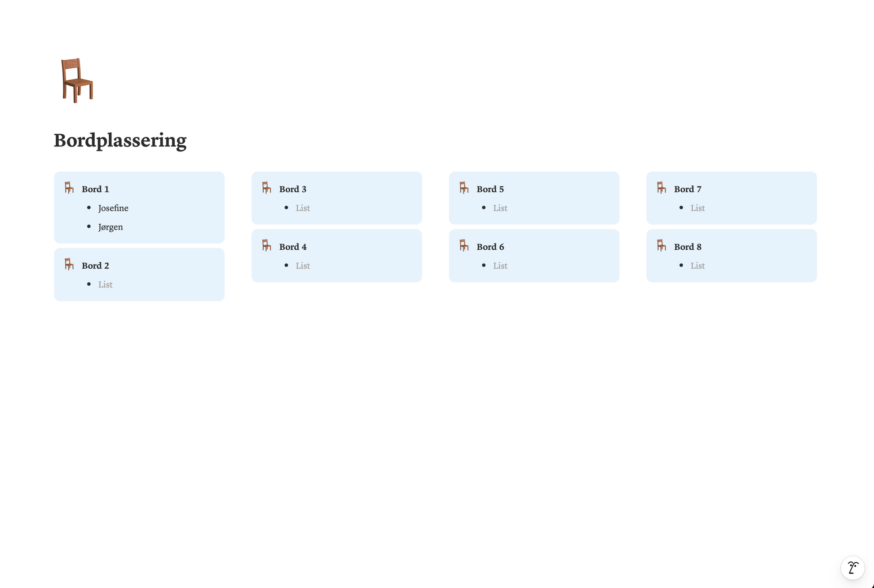Click the chair icon beside Bord 5

[x=464, y=188]
